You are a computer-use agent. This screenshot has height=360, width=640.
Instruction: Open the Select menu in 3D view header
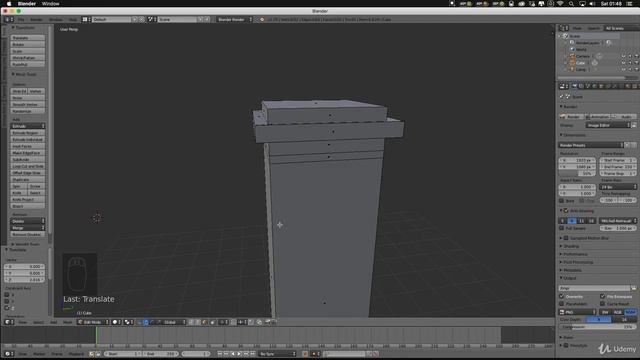(38, 322)
